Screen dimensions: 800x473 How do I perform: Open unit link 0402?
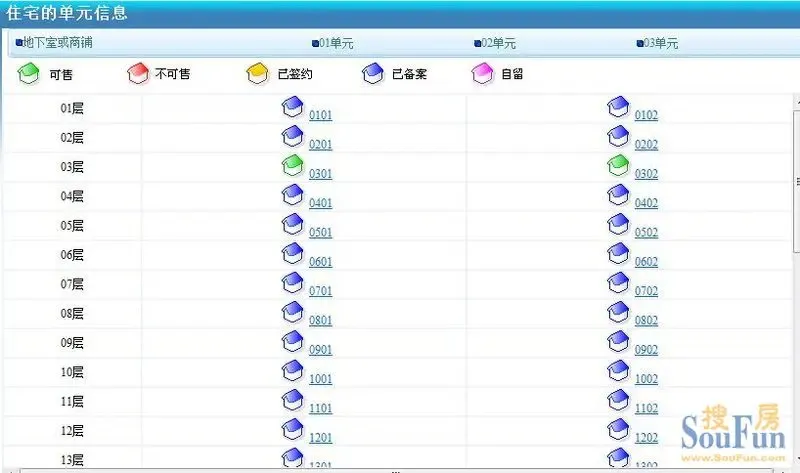[x=646, y=203]
